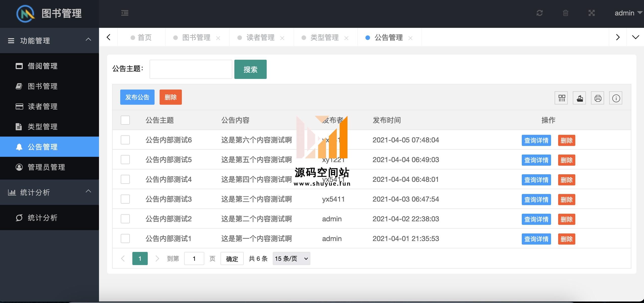Click the 搜索 button
Screen dimensions: 644x303
(251, 69)
